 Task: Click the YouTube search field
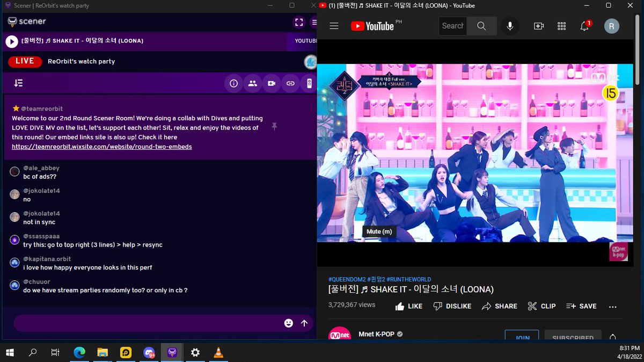coord(452,26)
